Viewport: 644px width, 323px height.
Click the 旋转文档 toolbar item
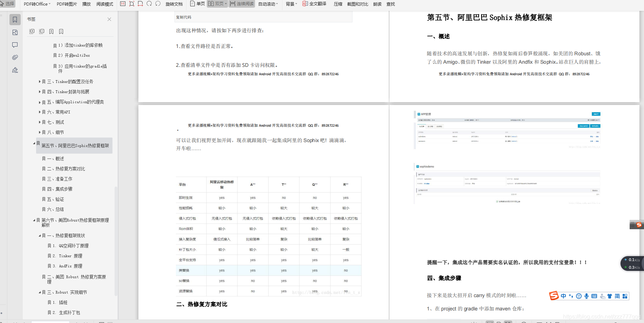point(174,4)
